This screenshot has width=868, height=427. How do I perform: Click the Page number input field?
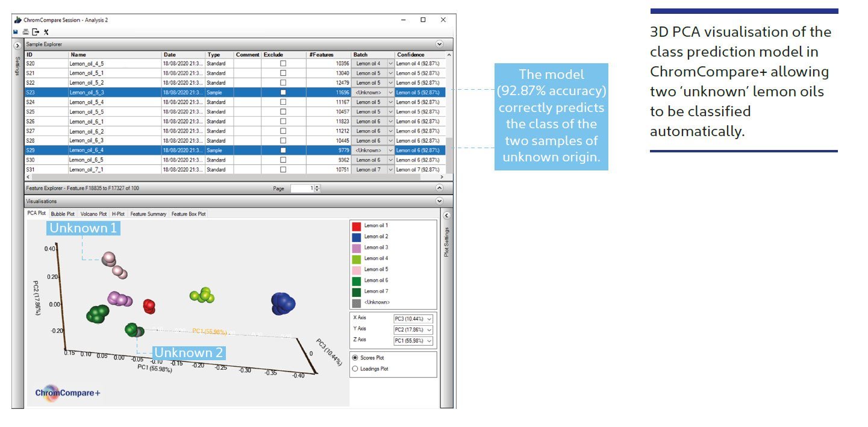point(302,189)
